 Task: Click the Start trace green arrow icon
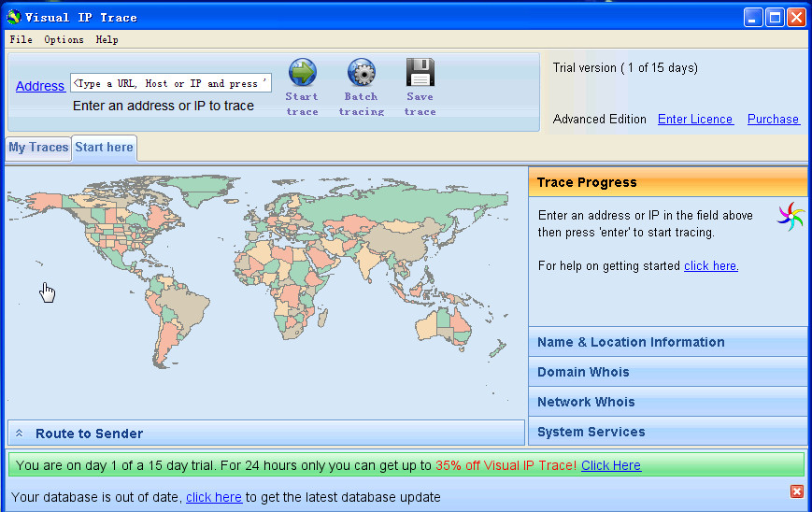pyautogui.click(x=302, y=72)
